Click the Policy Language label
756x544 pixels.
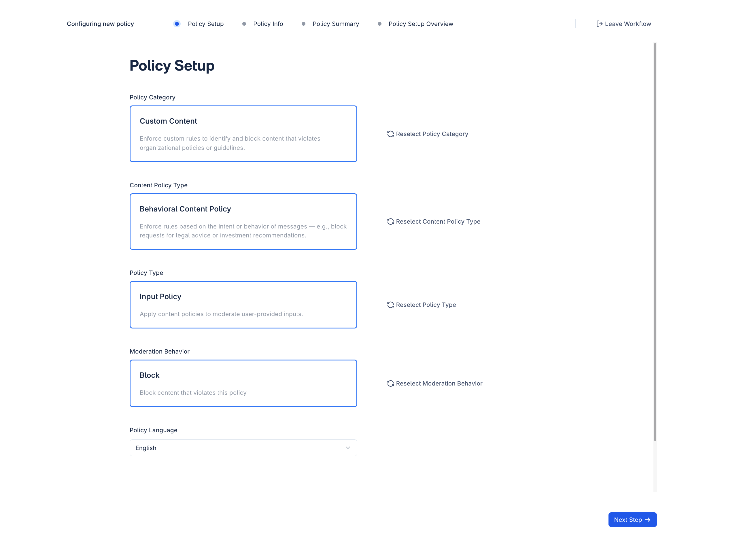tap(154, 430)
